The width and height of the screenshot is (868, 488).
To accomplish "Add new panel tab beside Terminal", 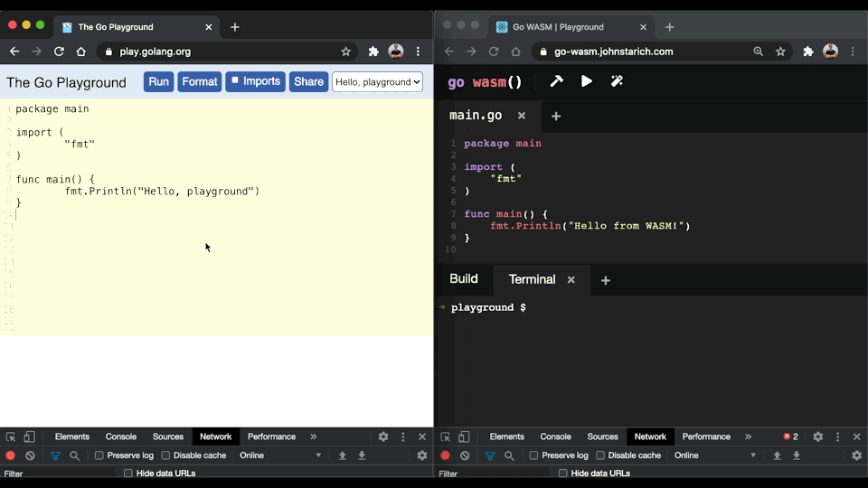I will pyautogui.click(x=606, y=280).
